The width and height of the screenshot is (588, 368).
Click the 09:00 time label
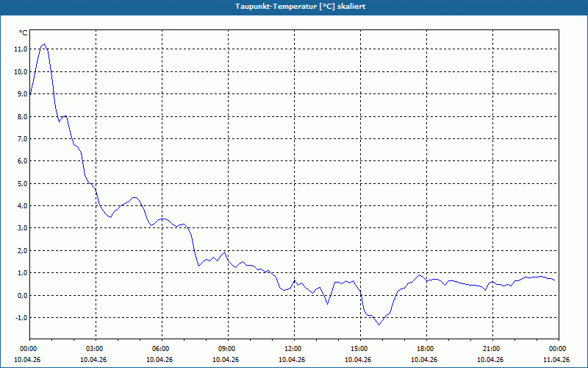228,349
